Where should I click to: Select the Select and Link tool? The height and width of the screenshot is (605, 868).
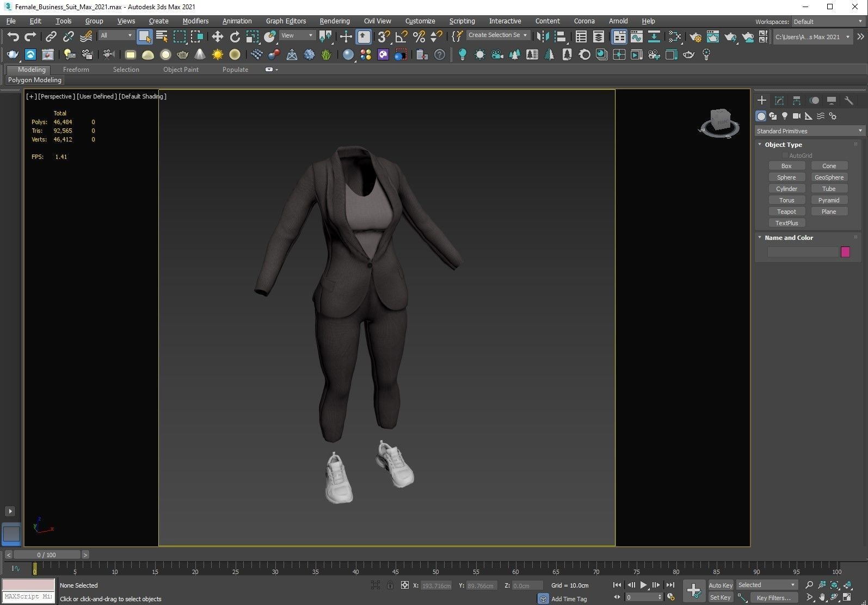point(51,36)
